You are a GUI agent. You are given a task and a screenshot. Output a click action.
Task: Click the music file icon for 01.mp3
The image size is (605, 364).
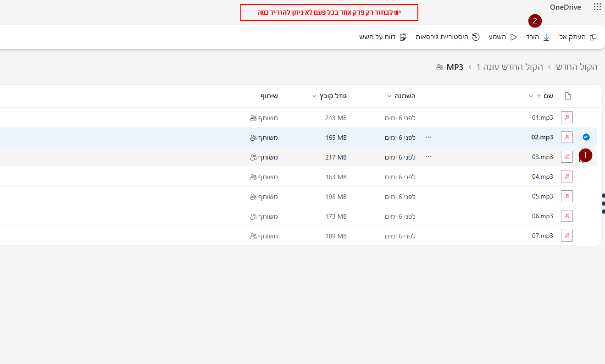[567, 117]
